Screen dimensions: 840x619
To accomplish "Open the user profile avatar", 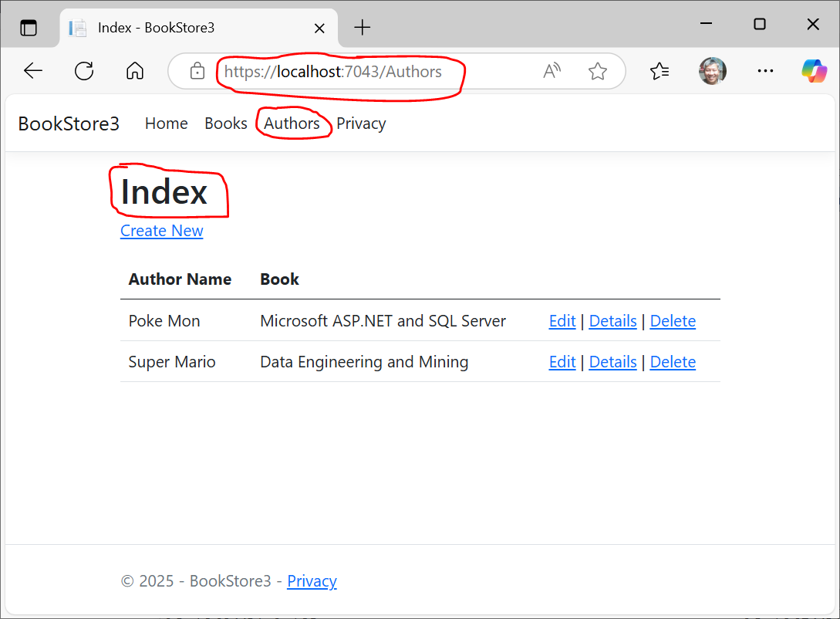I will (x=713, y=71).
